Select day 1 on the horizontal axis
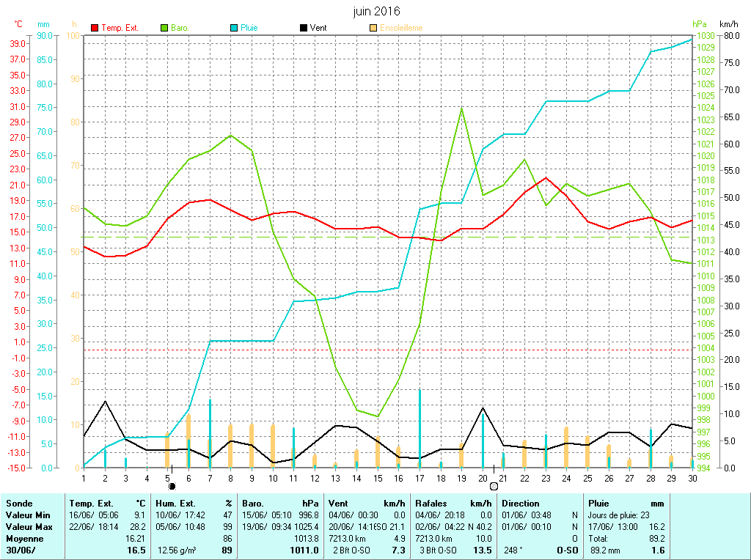The image size is (751, 560). (x=84, y=478)
